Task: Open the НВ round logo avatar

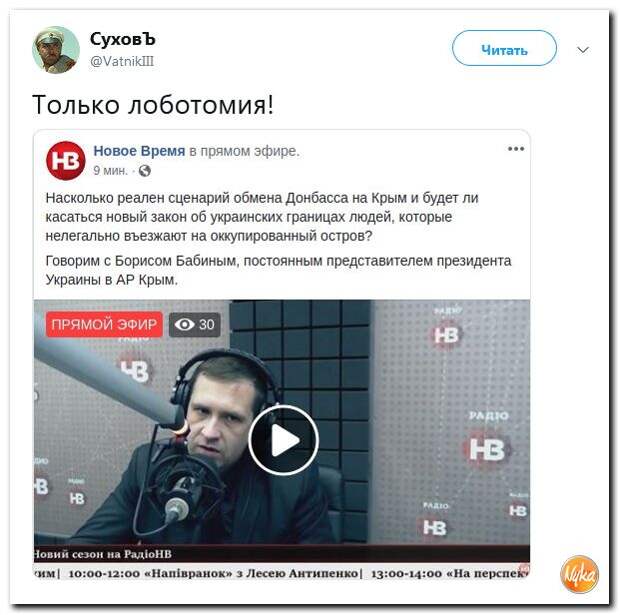Action: [x=66, y=161]
